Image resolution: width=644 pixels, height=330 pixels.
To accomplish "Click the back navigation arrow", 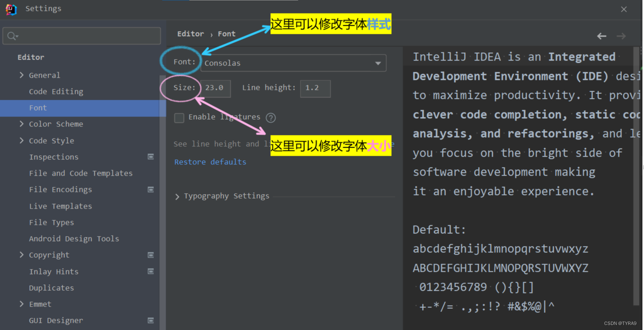I will [x=602, y=36].
